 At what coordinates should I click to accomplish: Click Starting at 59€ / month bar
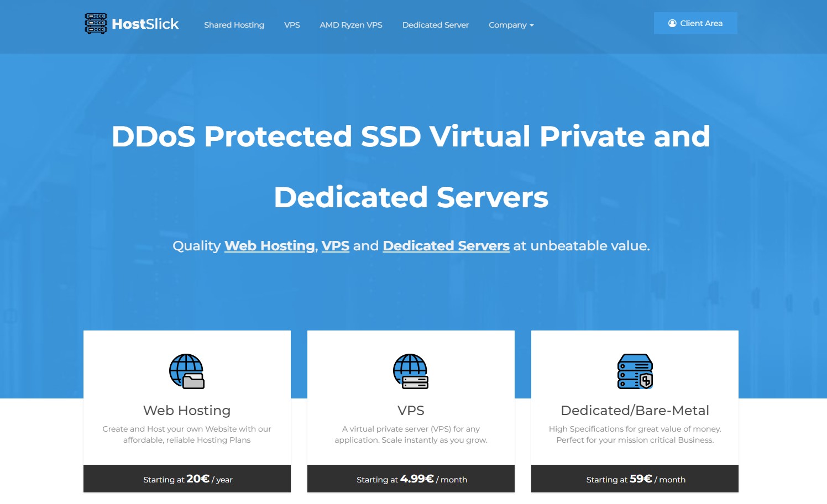click(635, 479)
